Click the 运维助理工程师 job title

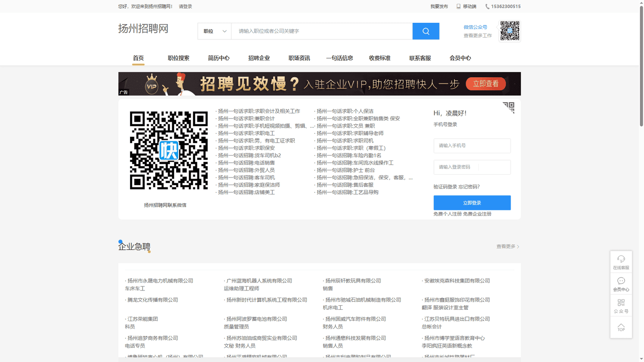pos(241,289)
